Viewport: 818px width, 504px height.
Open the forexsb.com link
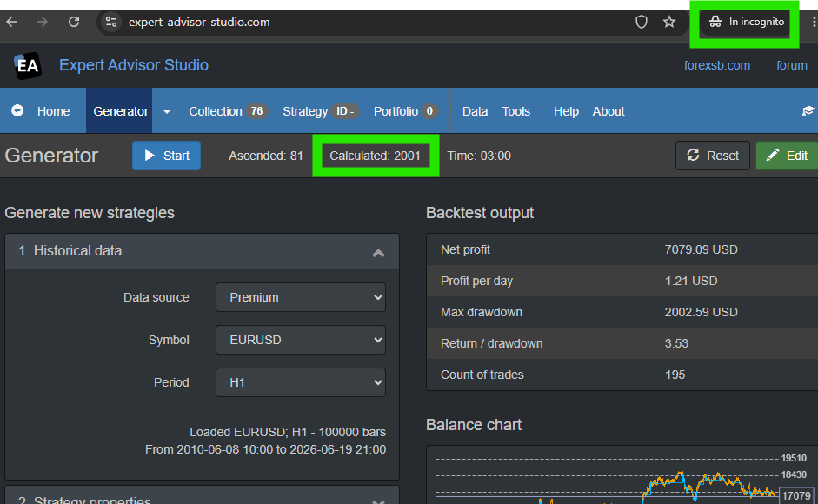[x=717, y=65]
